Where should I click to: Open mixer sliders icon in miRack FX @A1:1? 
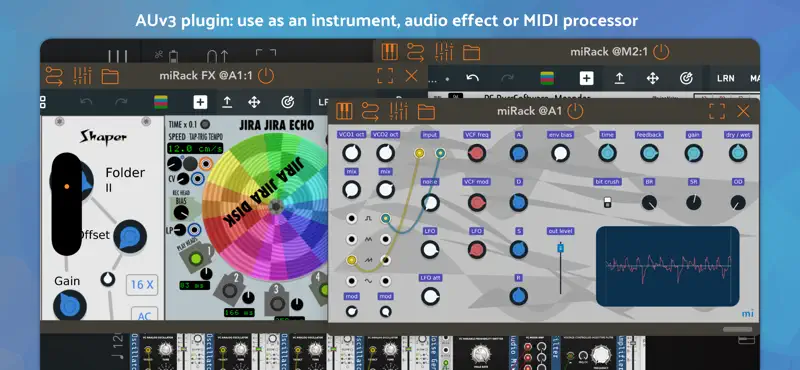(x=82, y=76)
